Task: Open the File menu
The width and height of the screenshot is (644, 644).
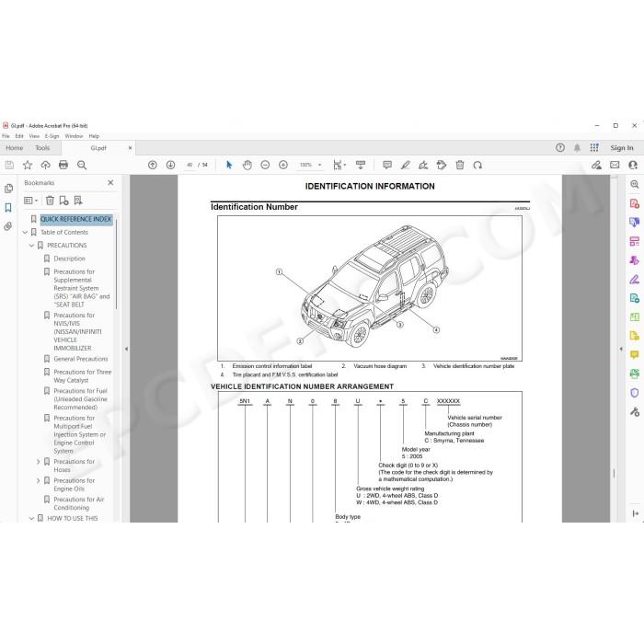Action: click(6, 136)
